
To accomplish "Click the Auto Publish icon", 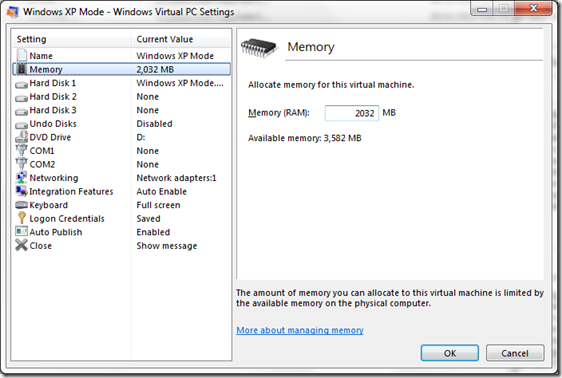I will tap(22, 231).
